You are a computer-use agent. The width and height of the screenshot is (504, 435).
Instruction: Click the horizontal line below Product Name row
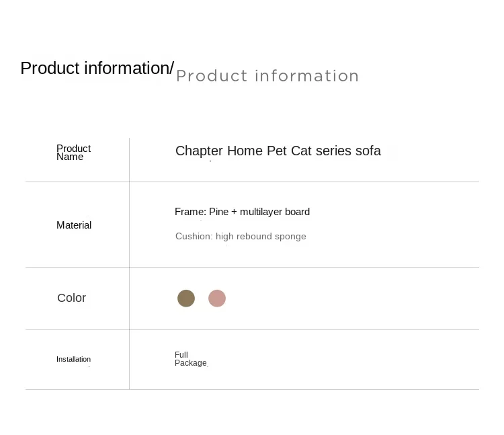pos(302,182)
